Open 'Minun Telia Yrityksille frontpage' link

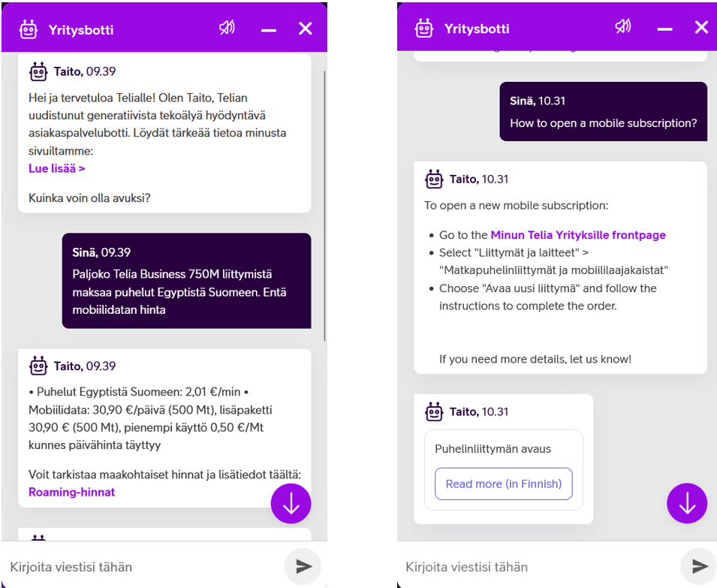(x=578, y=235)
